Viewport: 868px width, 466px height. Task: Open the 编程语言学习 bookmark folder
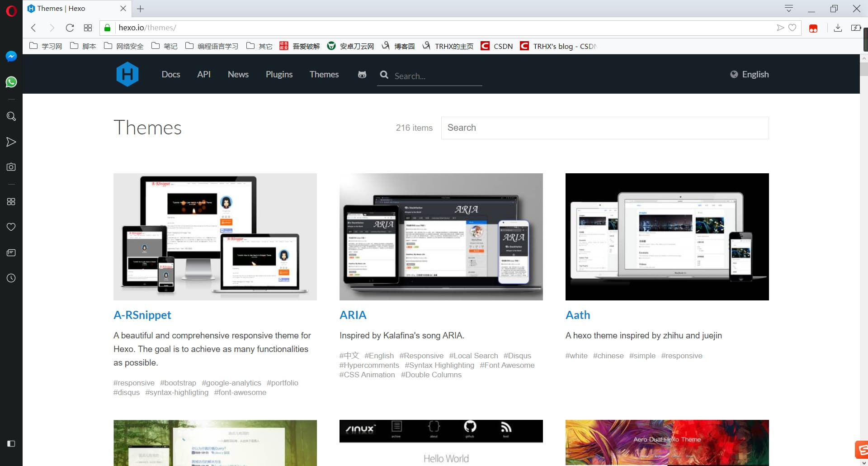pos(212,46)
